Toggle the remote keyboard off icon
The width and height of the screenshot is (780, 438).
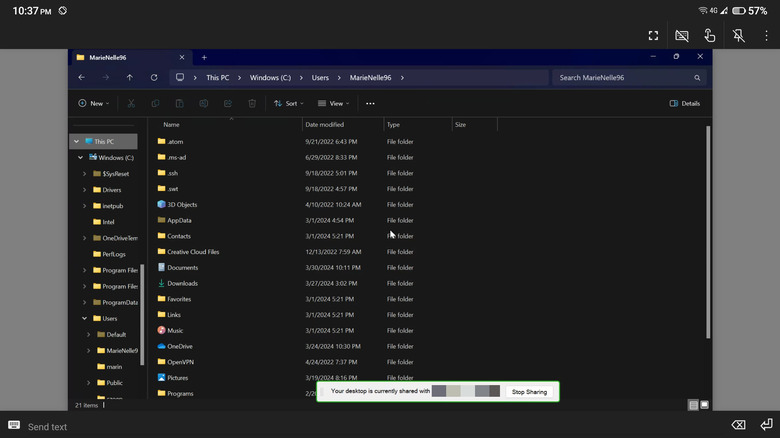click(x=682, y=35)
